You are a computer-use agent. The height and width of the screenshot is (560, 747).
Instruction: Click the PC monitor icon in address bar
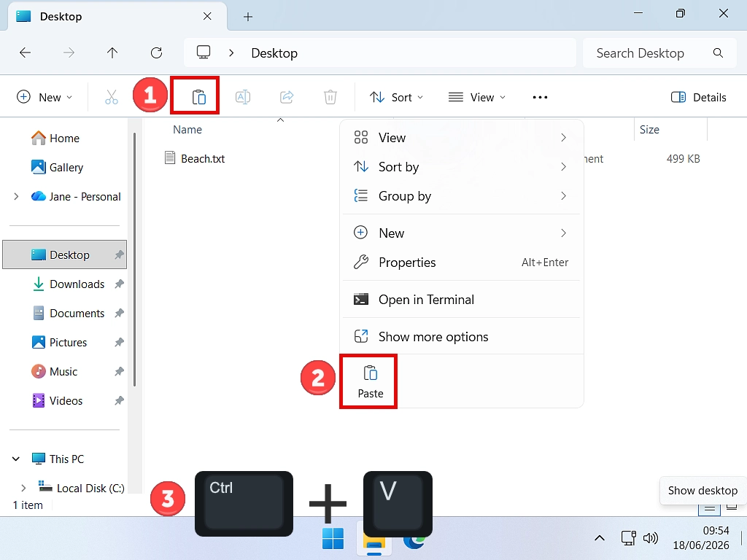204,52
